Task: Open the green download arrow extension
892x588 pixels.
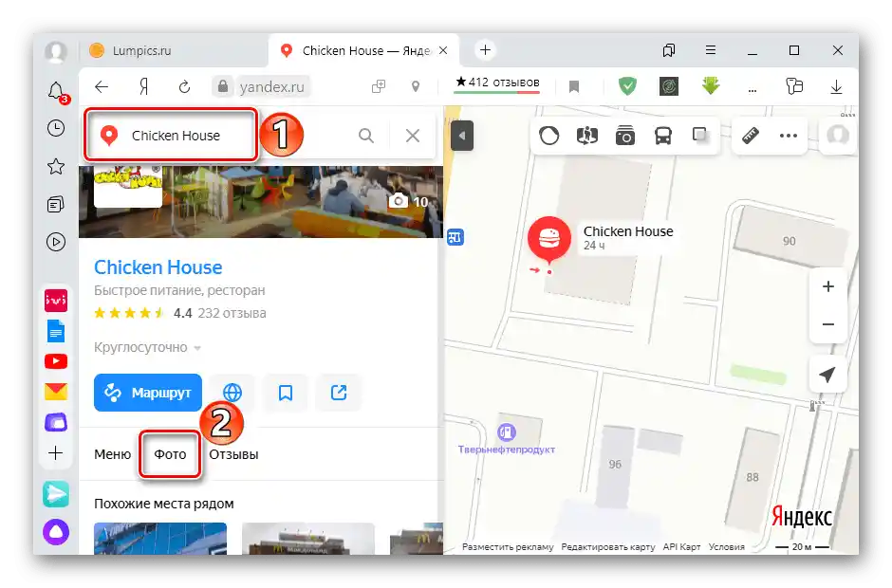Action: click(711, 86)
